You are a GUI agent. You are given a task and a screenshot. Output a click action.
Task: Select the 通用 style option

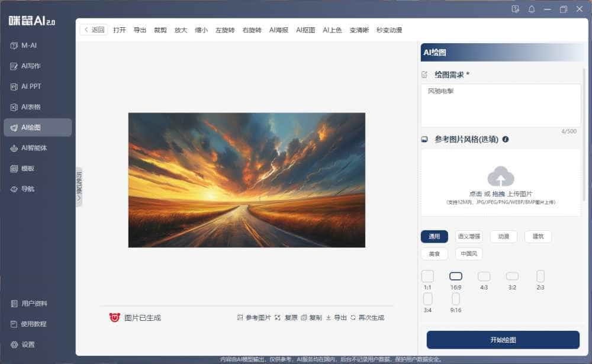(x=434, y=236)
